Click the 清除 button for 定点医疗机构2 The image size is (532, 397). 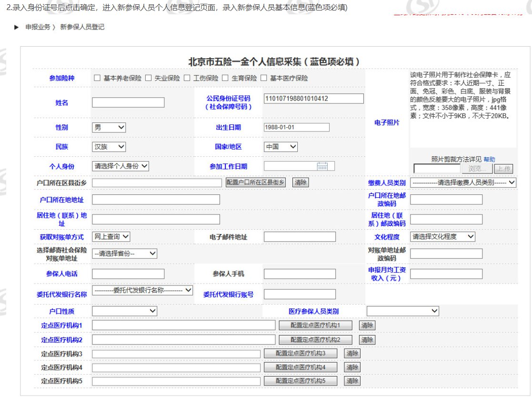367,340
